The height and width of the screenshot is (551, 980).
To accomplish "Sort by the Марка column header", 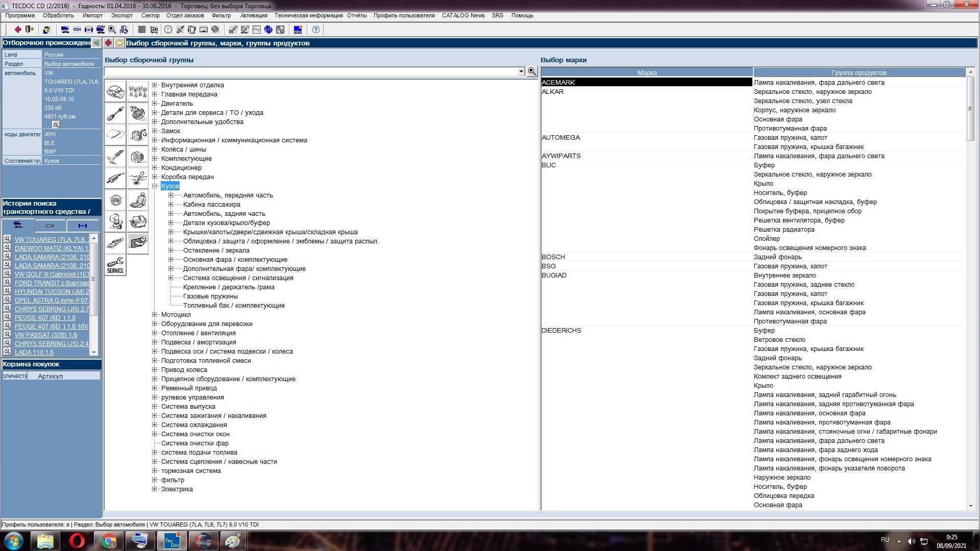I will (x=647, y=72).
